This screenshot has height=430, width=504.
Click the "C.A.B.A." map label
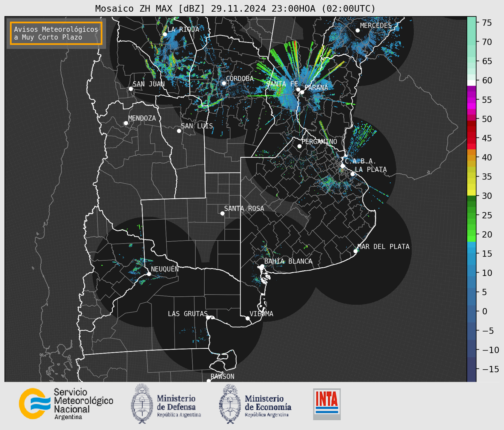[x=360, y=161]
